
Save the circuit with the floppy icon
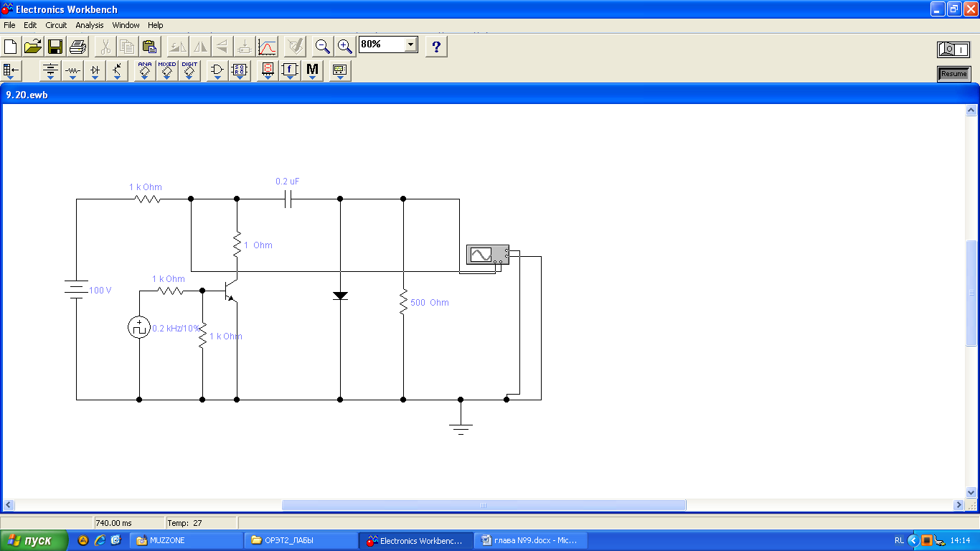(x=55, y=47)
